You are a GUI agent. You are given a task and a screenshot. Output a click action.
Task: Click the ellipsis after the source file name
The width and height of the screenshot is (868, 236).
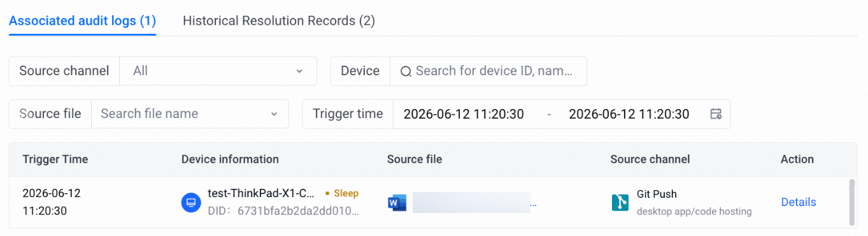click(x=533, y=204)
